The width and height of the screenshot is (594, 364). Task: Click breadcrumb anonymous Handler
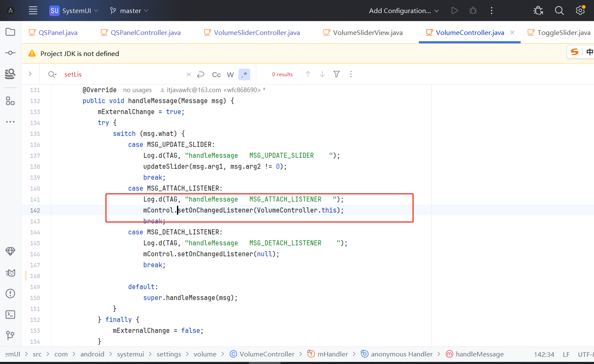click(396, 354)
